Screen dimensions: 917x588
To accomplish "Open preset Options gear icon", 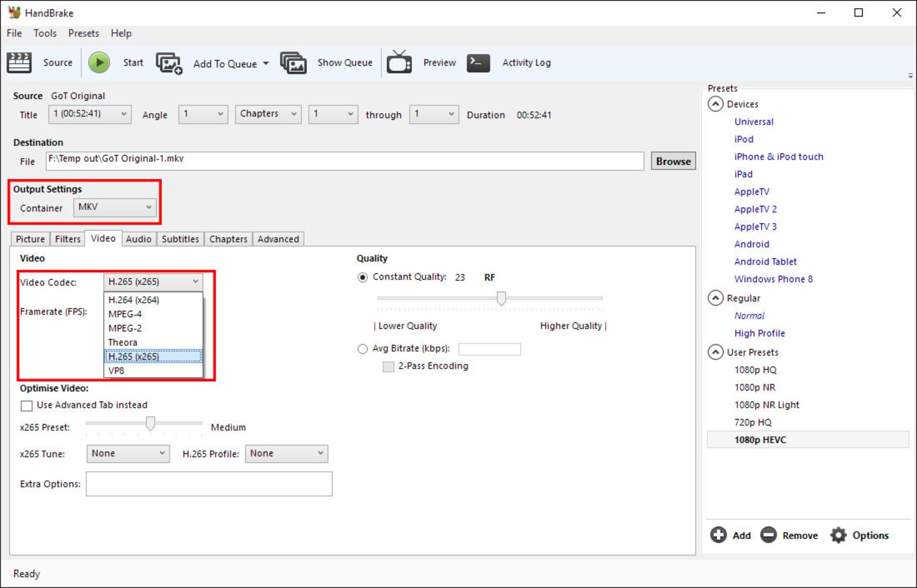I will 838,535.
